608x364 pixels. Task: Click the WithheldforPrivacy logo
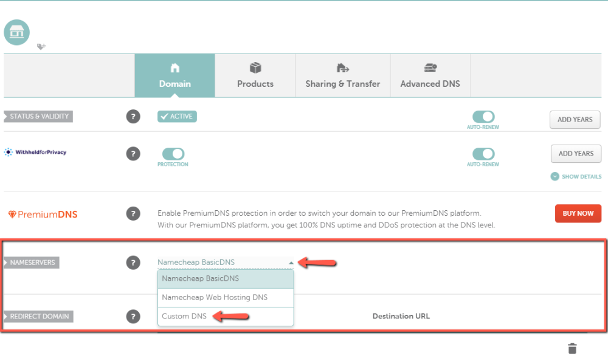[x=35, y=152]
